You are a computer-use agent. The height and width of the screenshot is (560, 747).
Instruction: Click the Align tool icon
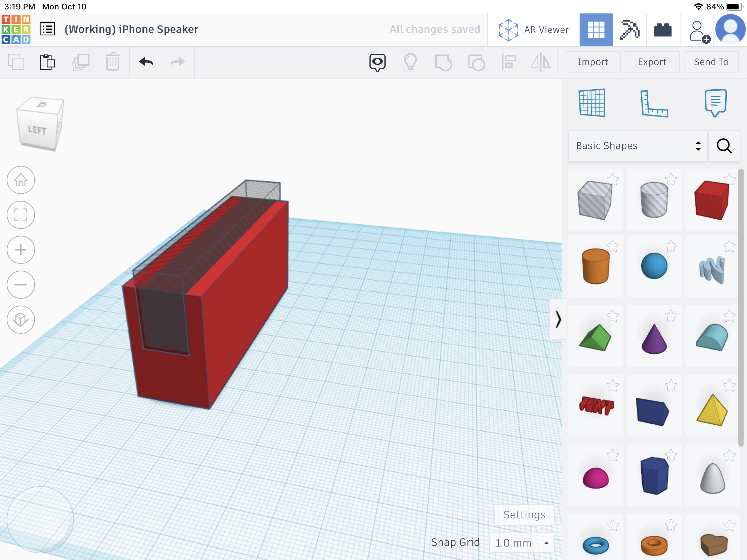point(509,62)
